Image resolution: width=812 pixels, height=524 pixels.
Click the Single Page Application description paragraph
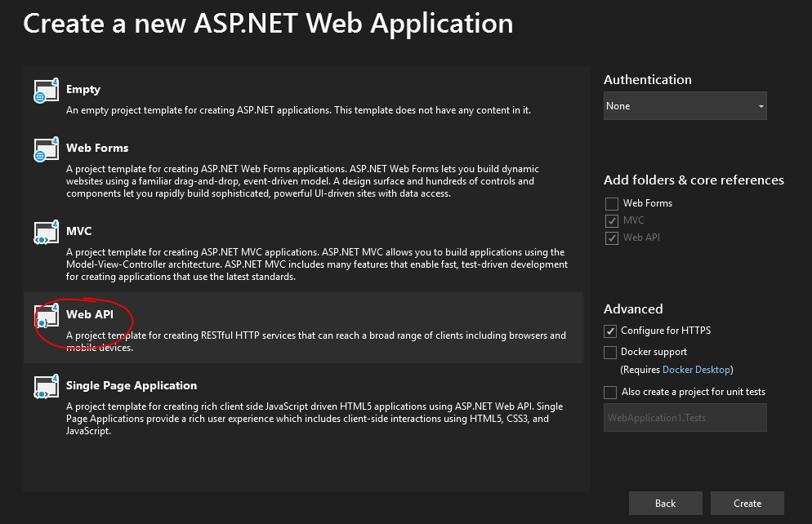tap(315, 419)
